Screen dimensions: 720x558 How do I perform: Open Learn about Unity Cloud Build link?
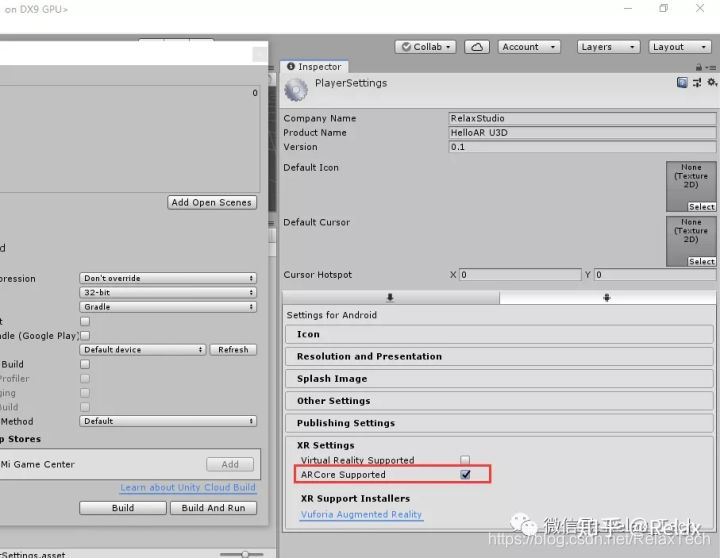[x=188, y=487]
